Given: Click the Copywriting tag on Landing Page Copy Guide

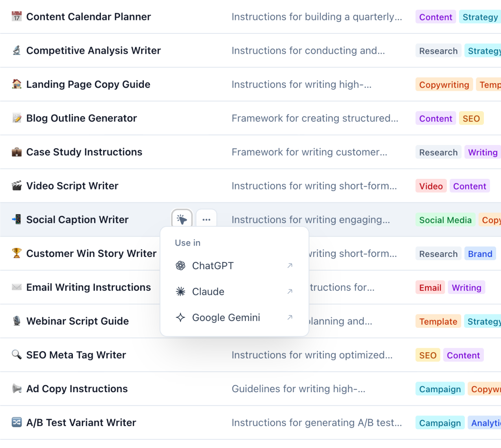Looking at the screenshot, I should tap(444, 84).
